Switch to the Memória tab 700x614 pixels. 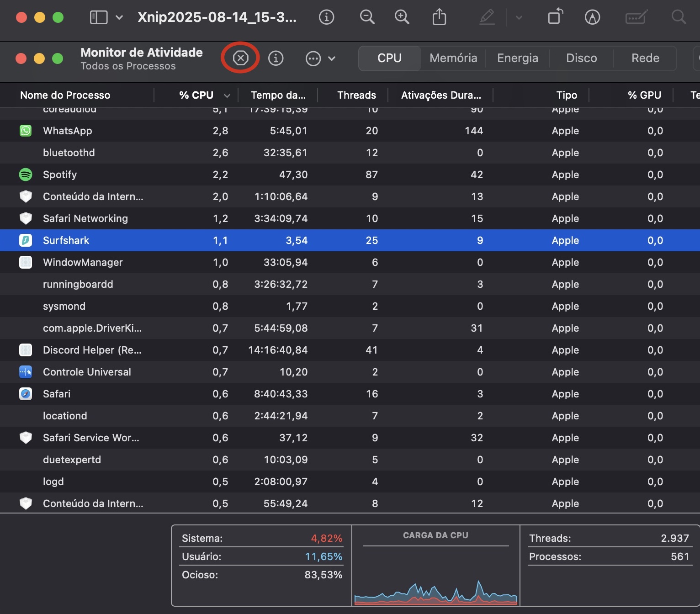click(453, 58)
